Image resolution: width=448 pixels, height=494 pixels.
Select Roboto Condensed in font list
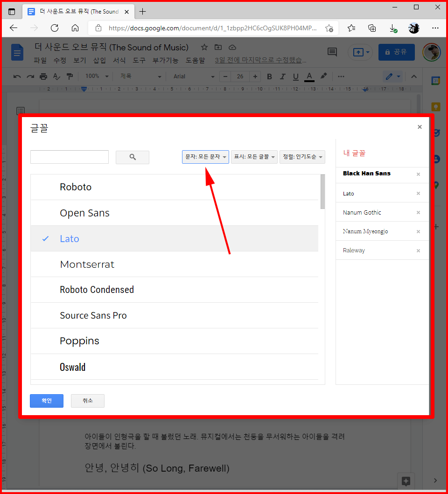(x=175, y=290)
